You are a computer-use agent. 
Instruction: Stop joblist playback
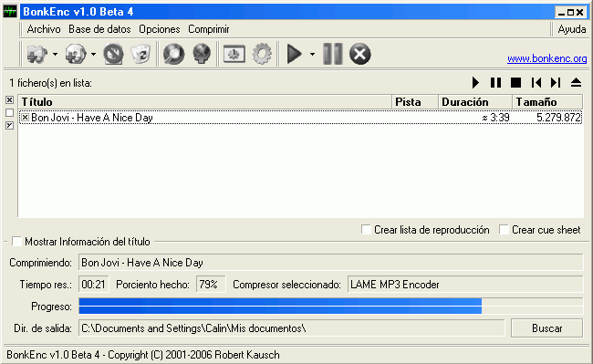(x=515, y=83)
